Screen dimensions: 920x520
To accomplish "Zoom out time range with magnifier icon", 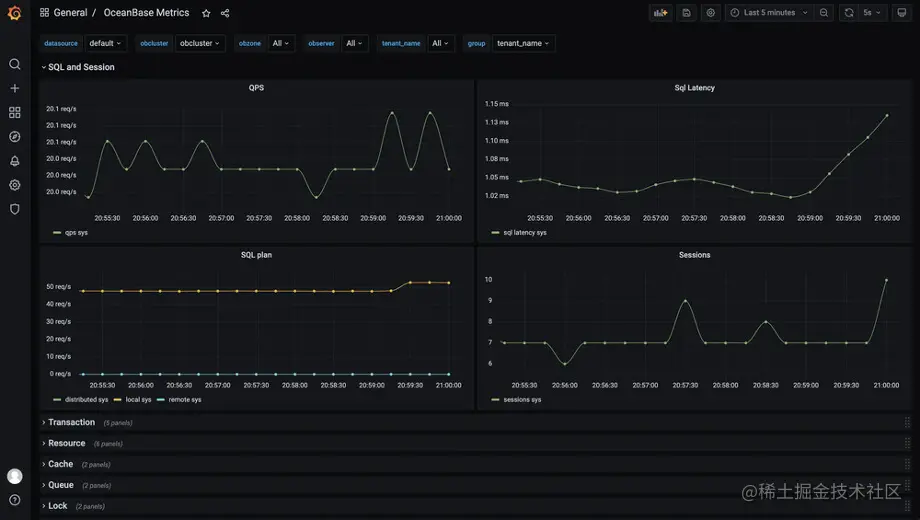I will coord(824,12).
